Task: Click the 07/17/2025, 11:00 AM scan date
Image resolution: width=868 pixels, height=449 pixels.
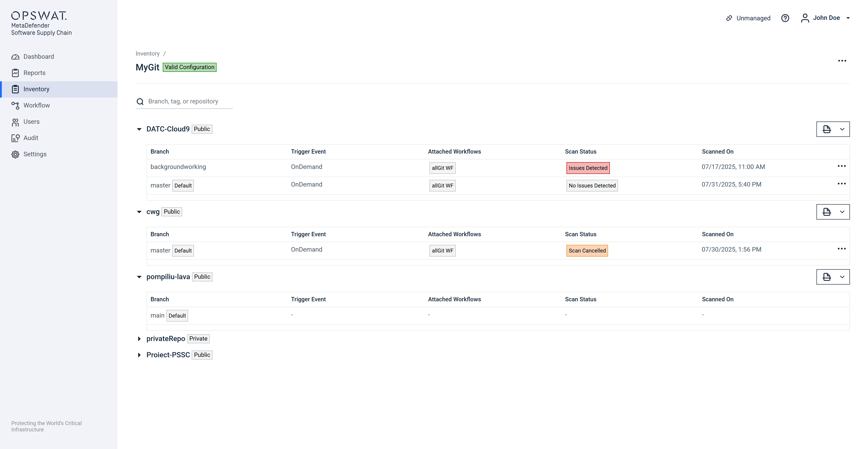Action: click(733, 167)
